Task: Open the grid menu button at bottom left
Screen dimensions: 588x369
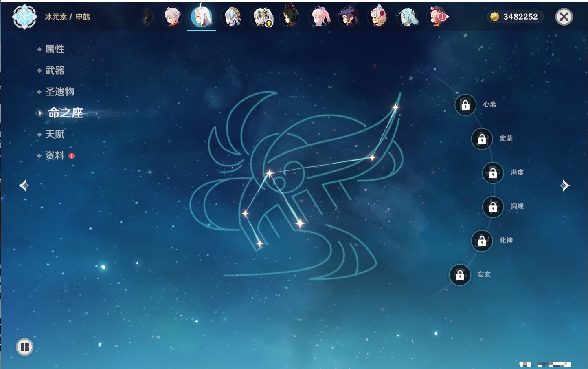Action: click(24, 347)
